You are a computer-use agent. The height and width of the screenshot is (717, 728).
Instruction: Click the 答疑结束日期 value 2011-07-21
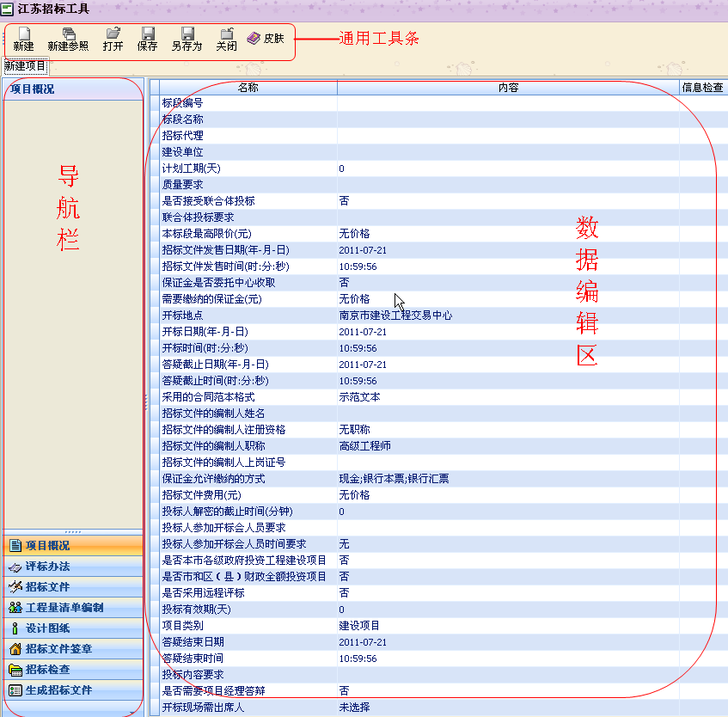(508, 642)
